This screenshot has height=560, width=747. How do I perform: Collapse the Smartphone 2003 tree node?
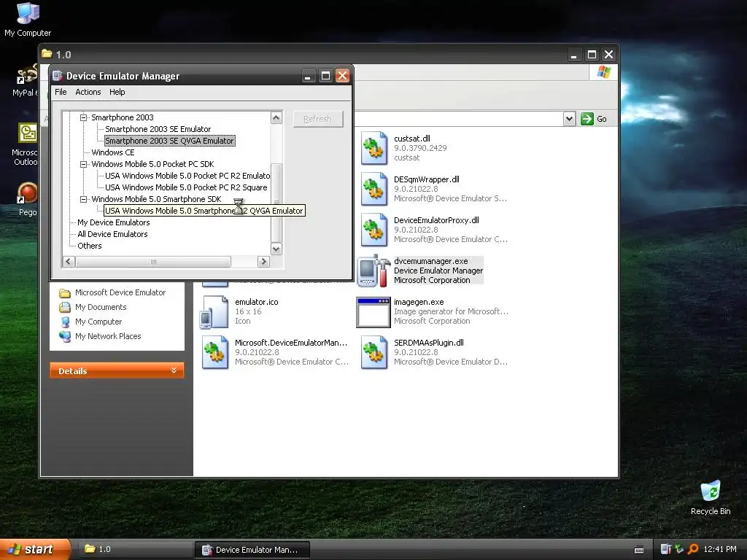tap(83, 117)
